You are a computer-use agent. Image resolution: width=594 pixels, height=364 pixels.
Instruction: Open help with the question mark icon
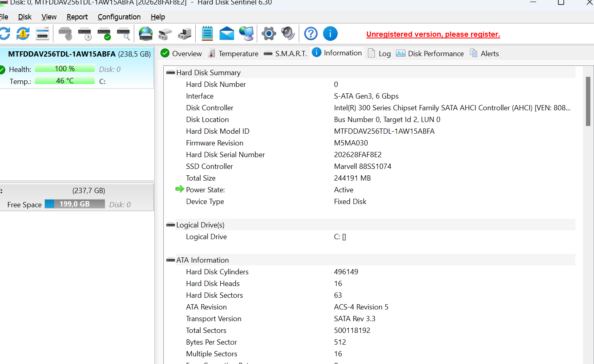[311, 34]
